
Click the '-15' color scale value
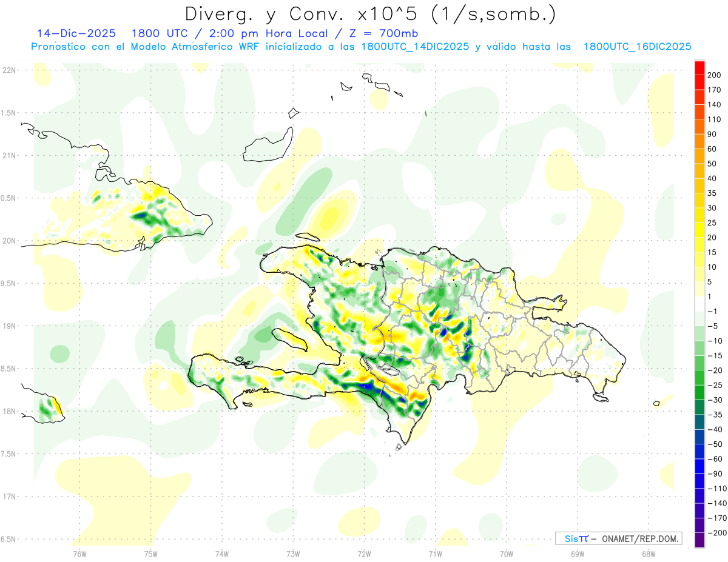coord(715,355)
